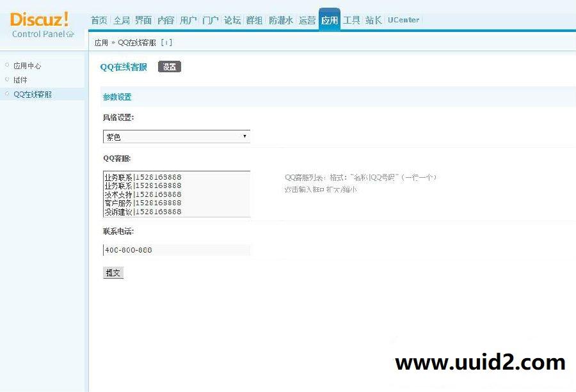Click the 设置 button next to QQ在线客服
The image size is (576, 392).
170,66
